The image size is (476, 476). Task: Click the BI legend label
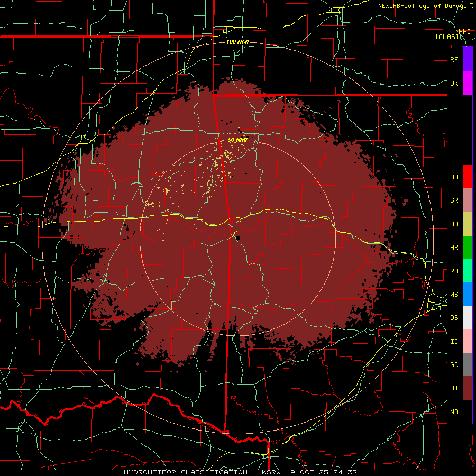click(x=454, y=388)
